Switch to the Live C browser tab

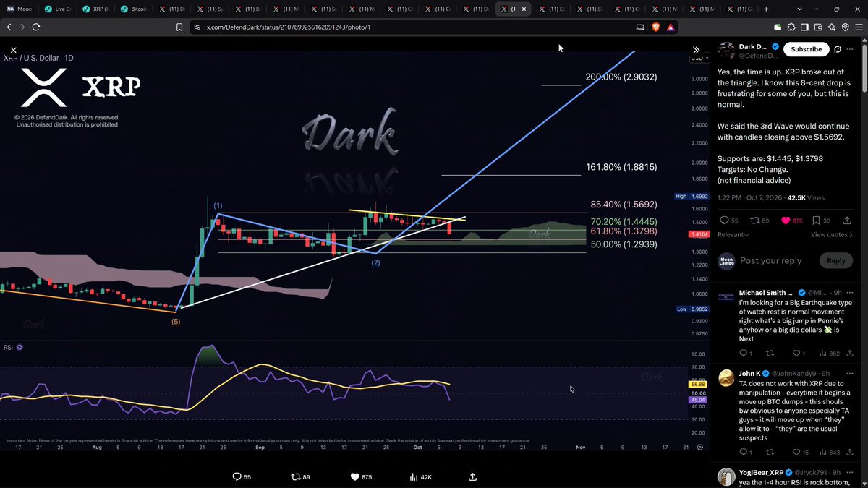(x=59, y=9)
